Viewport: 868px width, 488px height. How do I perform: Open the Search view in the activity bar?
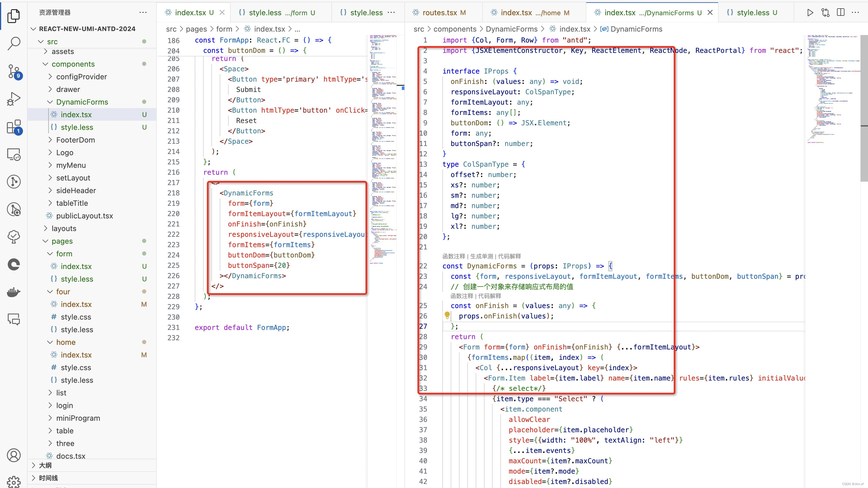14,43
